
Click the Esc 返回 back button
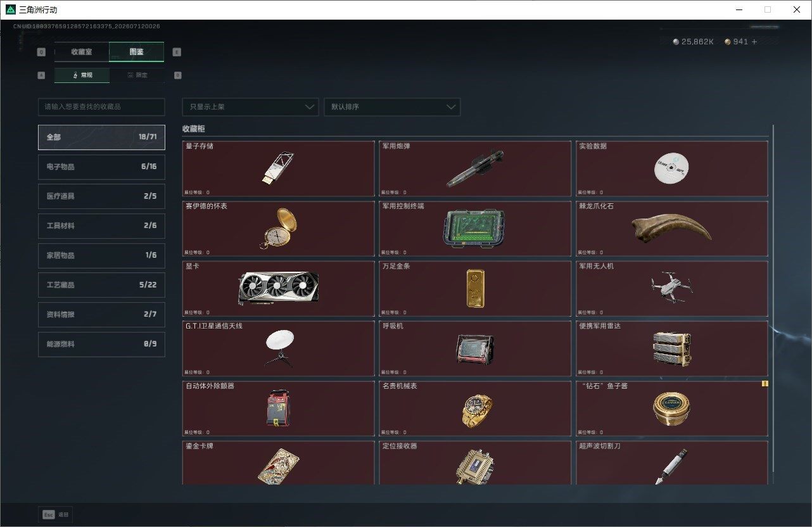56,515
